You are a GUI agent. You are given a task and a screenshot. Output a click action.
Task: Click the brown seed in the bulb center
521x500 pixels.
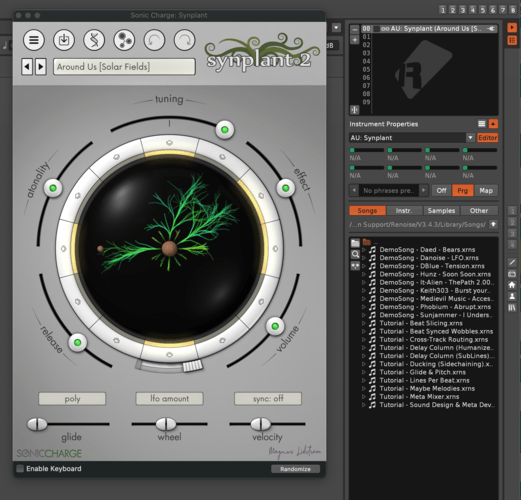click(169, 249)
